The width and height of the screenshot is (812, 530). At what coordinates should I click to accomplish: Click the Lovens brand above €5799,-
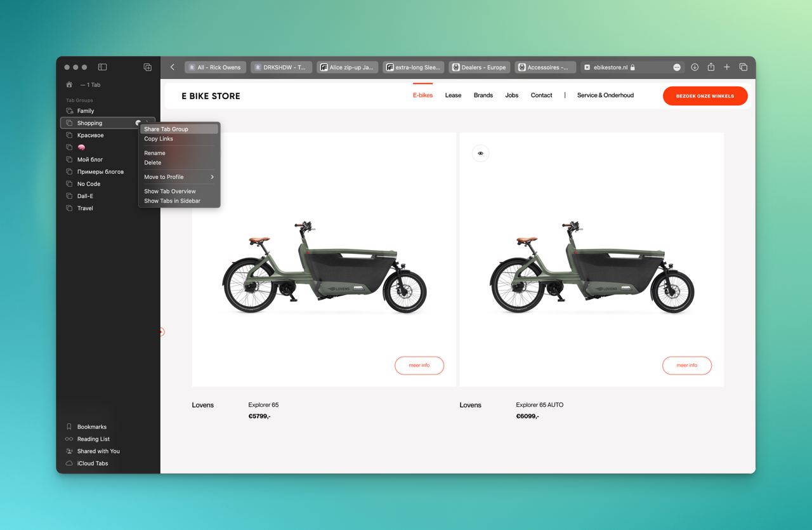[x=203, y=405]
